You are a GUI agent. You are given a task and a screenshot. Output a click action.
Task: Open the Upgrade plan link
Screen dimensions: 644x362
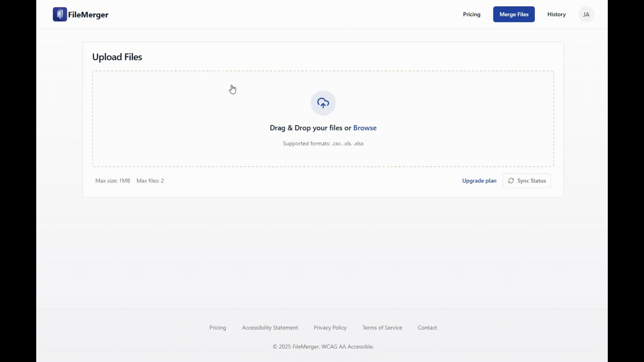pos(479,181)
